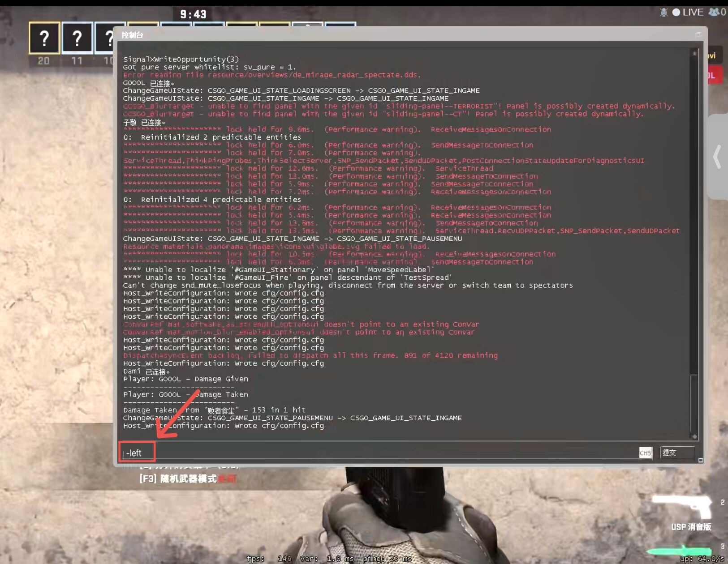This screenshot has width=728, height=564.
Task: Click 'Player: GOOOL - Damage Given' line
Action: pyautogui.click(x=185, y=379)
